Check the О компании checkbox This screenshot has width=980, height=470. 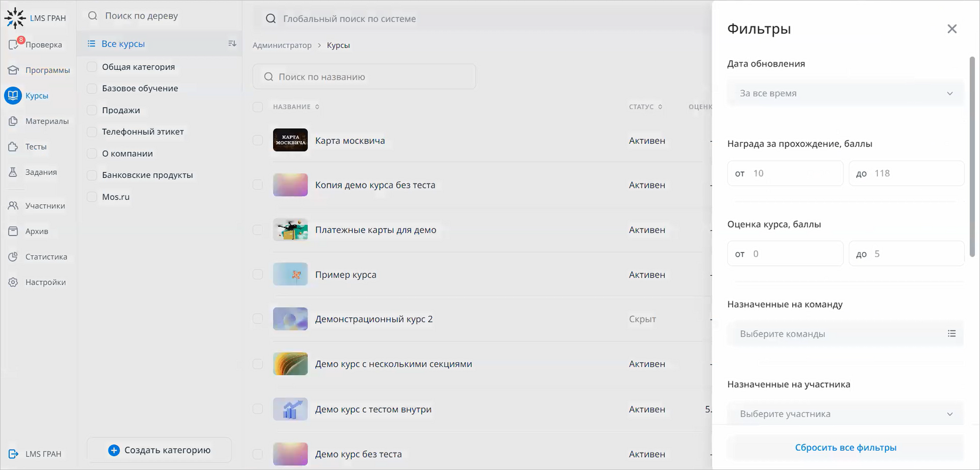(92, 153)
